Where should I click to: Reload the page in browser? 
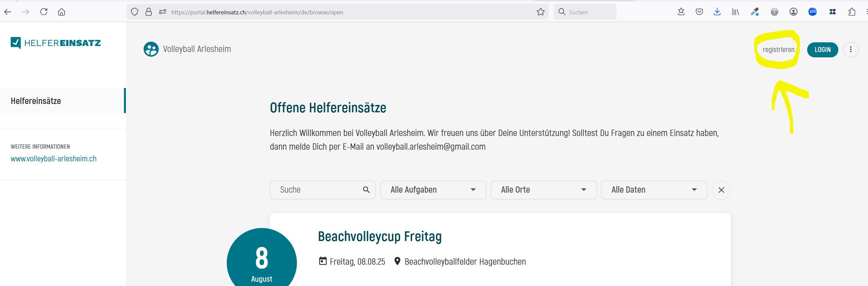pyautogui.click(x=44, y=12)
